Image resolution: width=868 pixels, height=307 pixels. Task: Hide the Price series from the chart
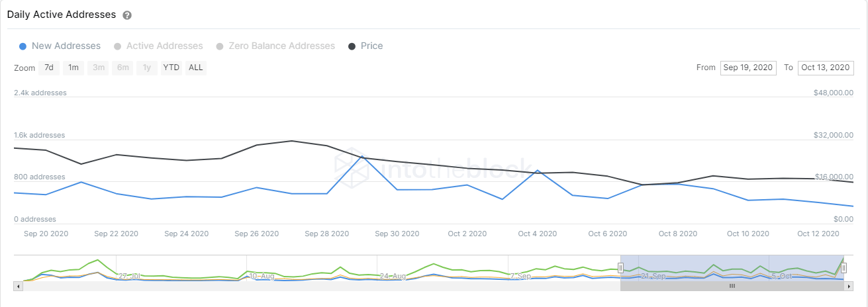365,46
